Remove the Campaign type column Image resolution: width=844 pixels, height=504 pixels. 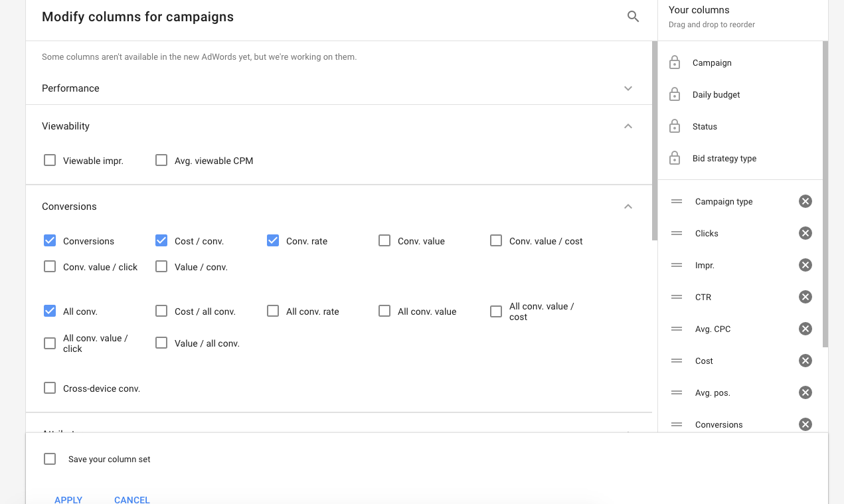click(x=805, y=201)
